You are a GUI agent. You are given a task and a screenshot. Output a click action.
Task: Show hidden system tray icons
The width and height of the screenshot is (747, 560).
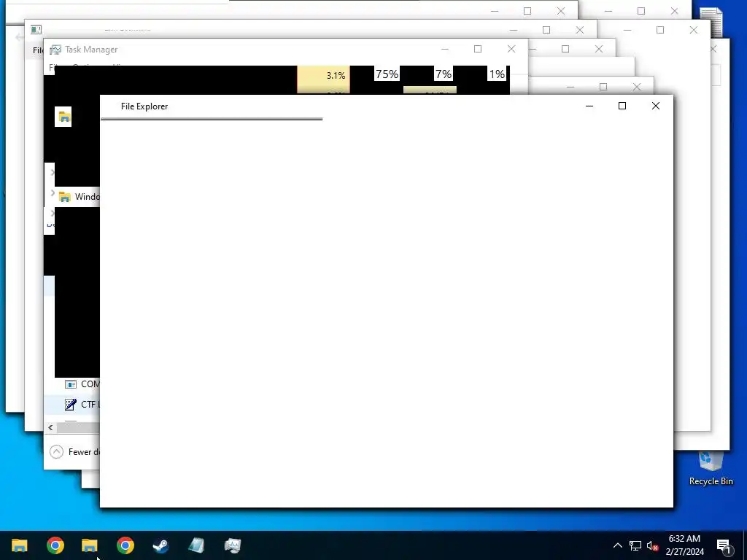pos(617,545)
